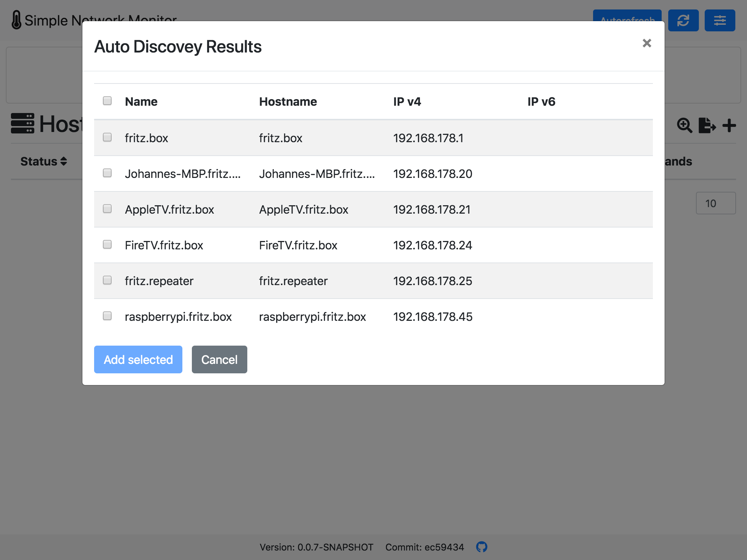747x560 pixels.
Task: Check the fritz.repeater entry
Action: 107,280
